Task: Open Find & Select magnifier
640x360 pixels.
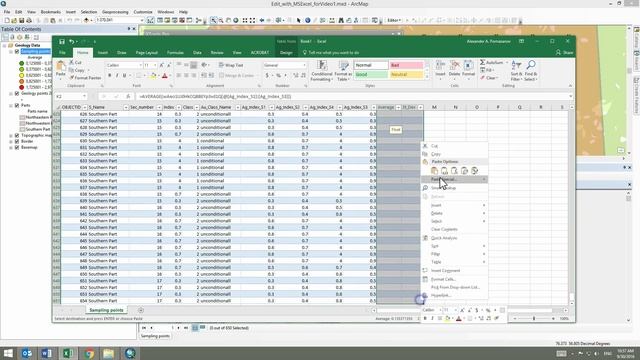Action: pyautogui.click(x=531, y=65)
